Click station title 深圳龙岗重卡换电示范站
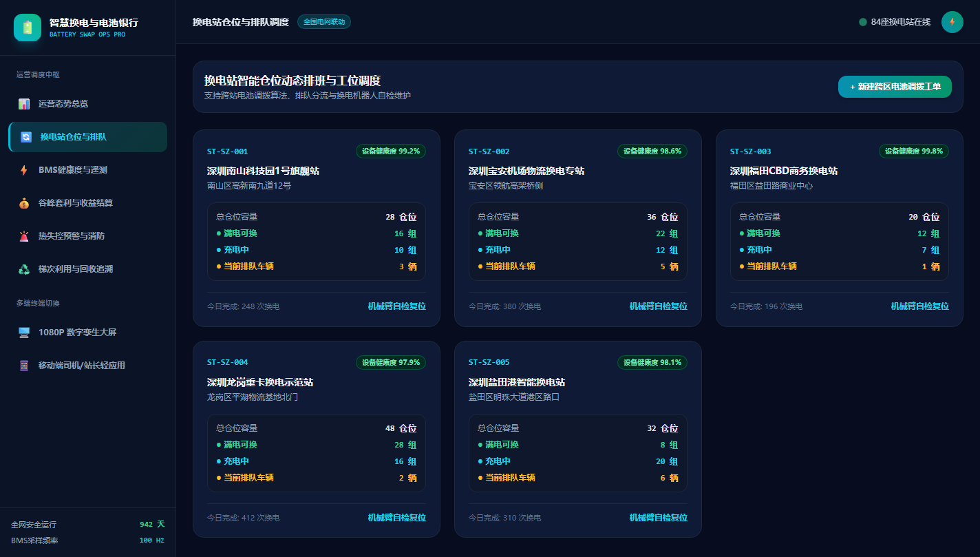Image resolution: width=980 pixels, height=557 pixels. click(260, 382)
